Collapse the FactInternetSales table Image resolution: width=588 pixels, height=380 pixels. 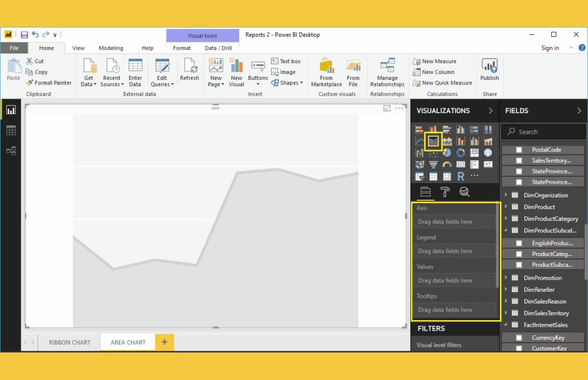click(x=506, y=324)
